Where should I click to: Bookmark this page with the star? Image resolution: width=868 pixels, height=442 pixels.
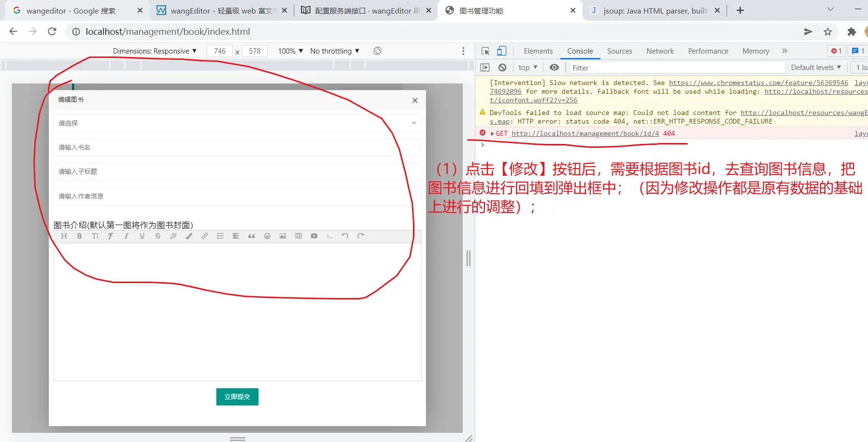coord(828,32)
